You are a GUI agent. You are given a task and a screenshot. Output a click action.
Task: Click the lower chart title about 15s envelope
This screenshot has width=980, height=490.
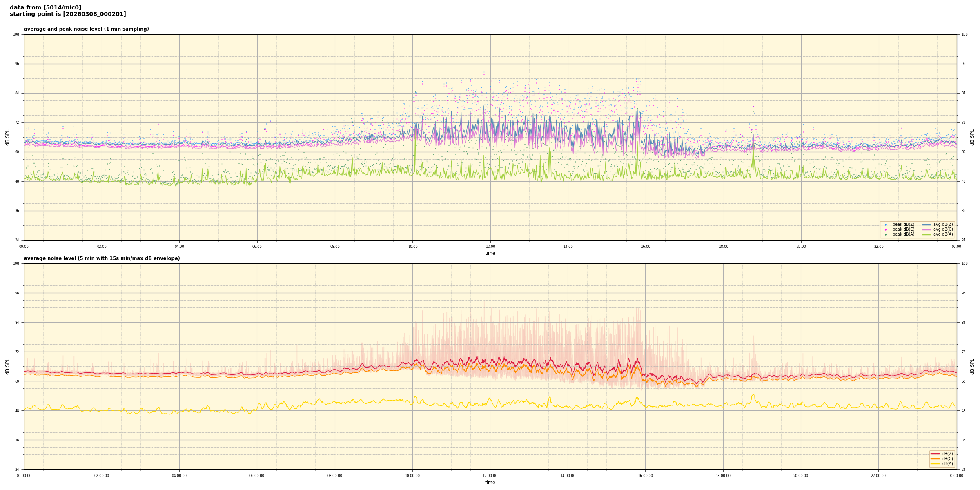pos(102,258)
